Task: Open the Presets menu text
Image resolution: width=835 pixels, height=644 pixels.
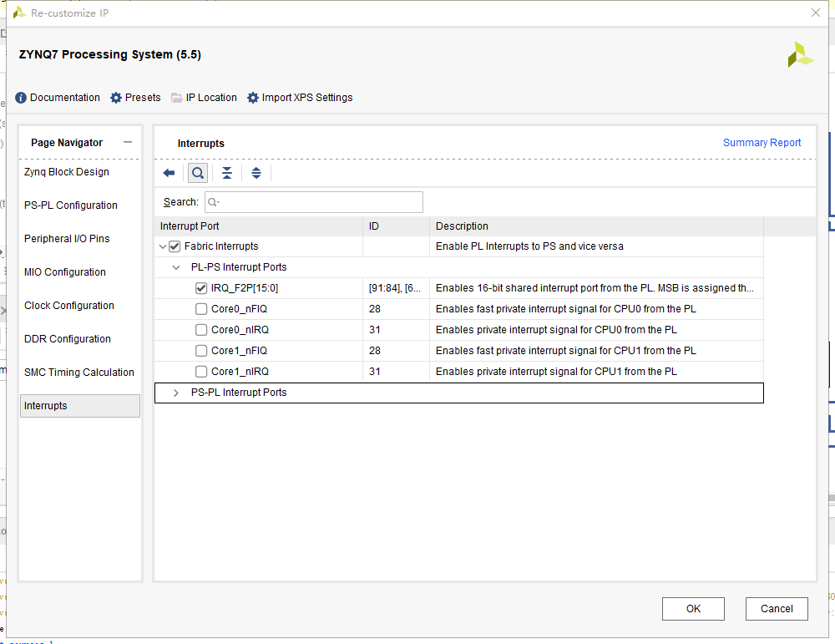Action: pos(143,98)
